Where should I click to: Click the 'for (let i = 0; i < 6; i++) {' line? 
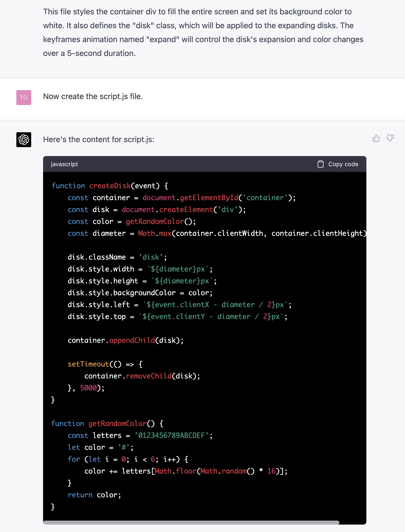[x=128, y=459]
